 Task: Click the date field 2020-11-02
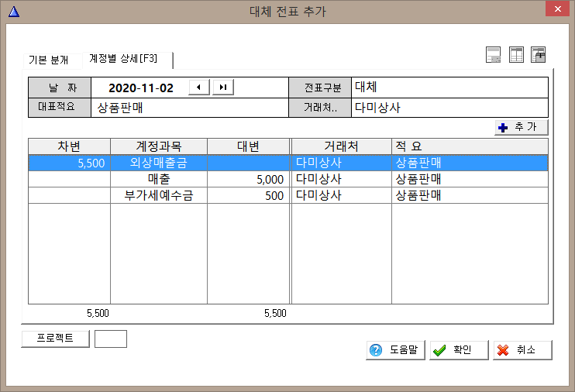click(x=141, y=88)
